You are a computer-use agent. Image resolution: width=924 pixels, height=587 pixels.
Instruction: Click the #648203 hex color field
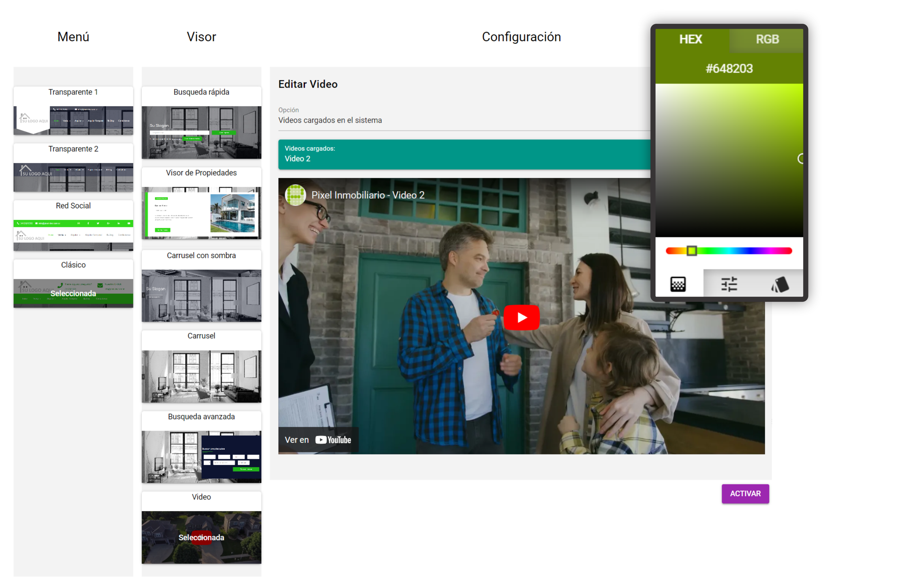729,69
